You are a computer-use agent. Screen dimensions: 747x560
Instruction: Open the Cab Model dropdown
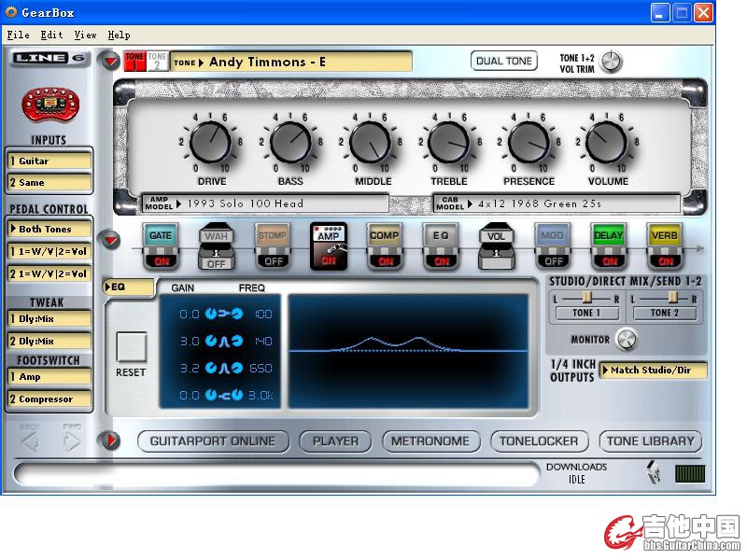(x=557, y=203)
